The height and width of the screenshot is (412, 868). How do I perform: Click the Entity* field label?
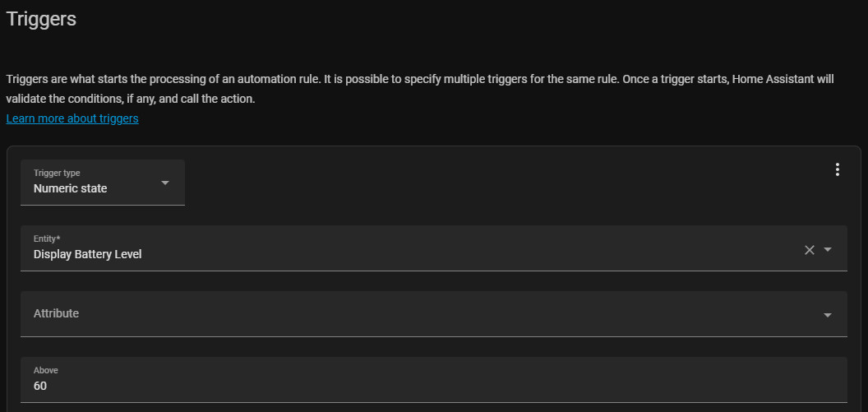47,238
